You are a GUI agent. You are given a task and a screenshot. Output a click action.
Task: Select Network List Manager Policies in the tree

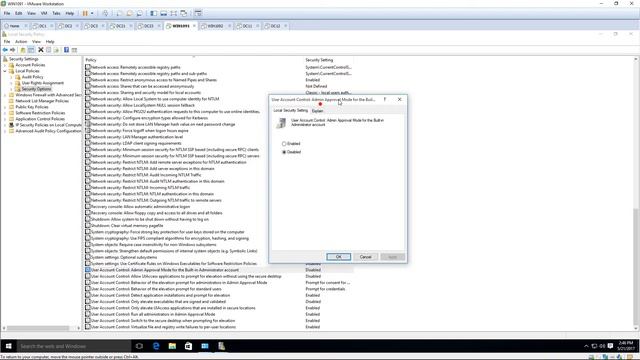pyautogui.click(x=42, y=101)
